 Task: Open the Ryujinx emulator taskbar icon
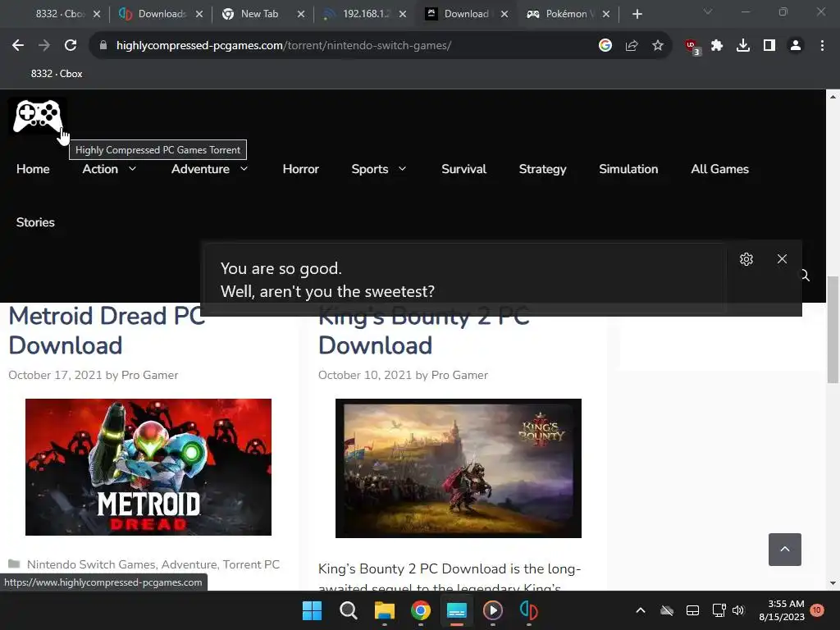529,610
